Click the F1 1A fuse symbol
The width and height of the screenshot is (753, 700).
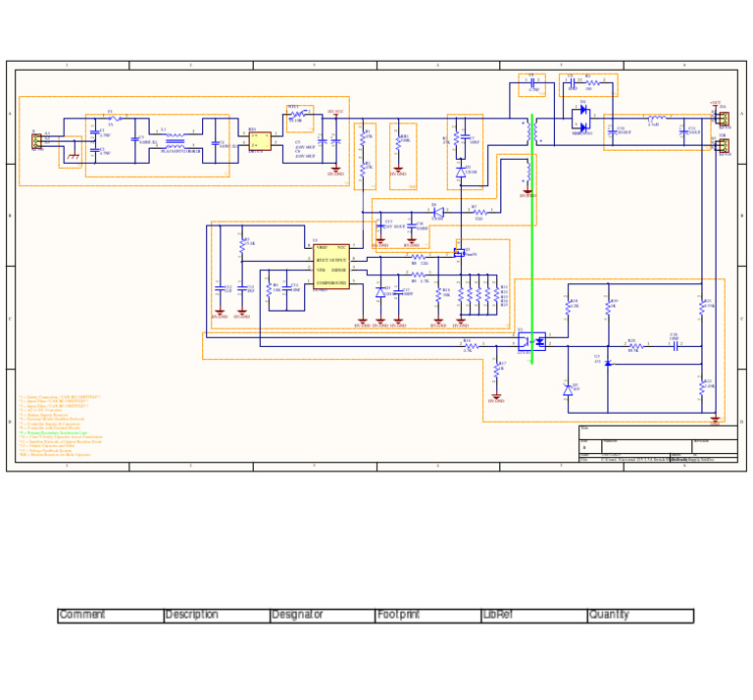coord(115,118)
